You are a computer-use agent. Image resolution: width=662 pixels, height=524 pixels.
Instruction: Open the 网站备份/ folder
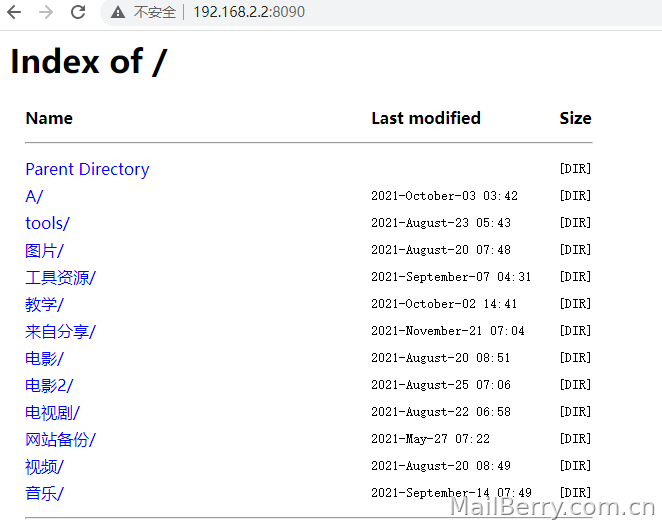60,440
